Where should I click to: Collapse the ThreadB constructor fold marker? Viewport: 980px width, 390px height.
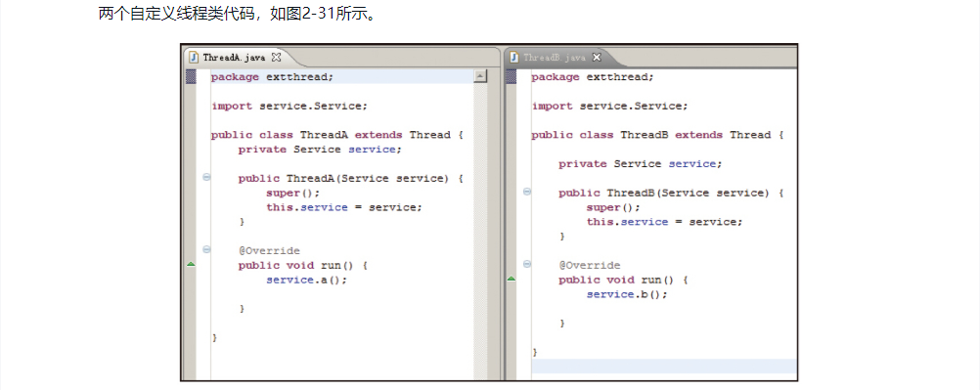click(x=527, y=192)
